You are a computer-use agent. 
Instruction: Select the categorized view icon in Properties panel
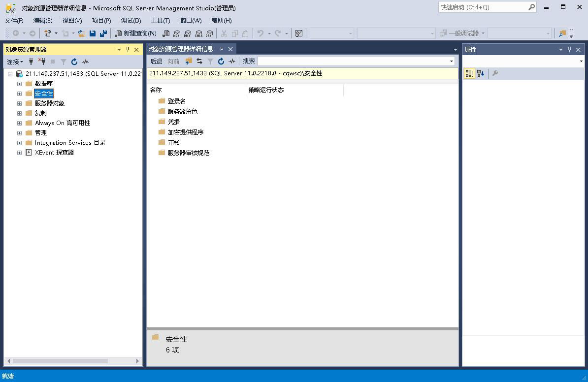point(469,73)
